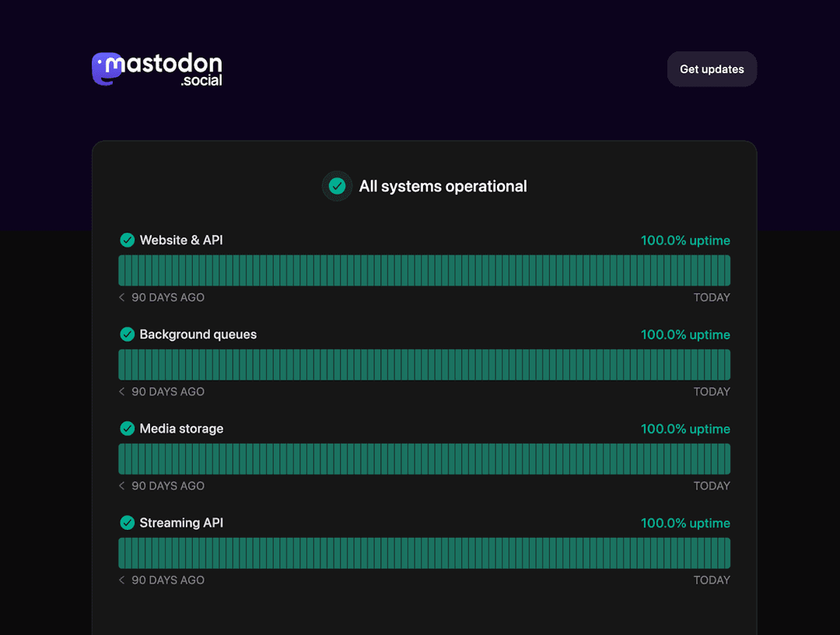
Task: Select the Media storage status check icon
Action: [127, 428]
